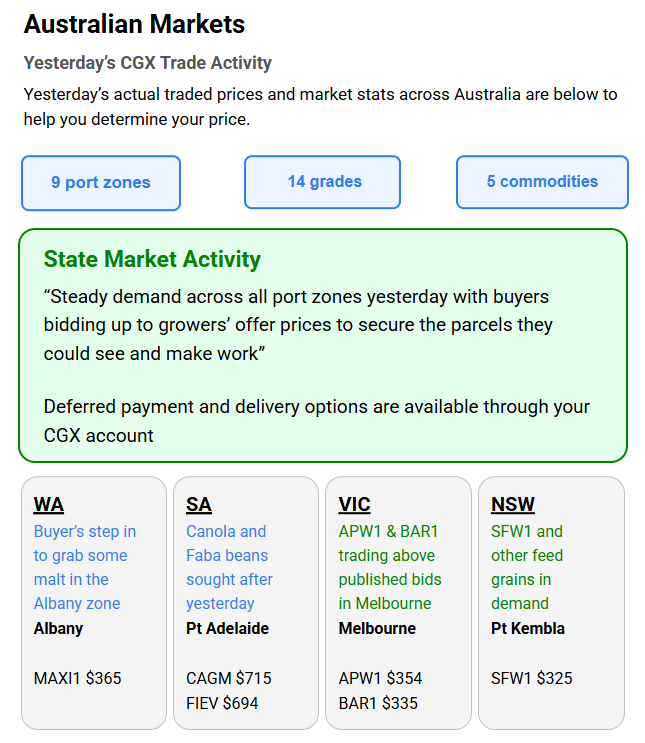Click the SA state heading link
645x743 pixels.
199,505
